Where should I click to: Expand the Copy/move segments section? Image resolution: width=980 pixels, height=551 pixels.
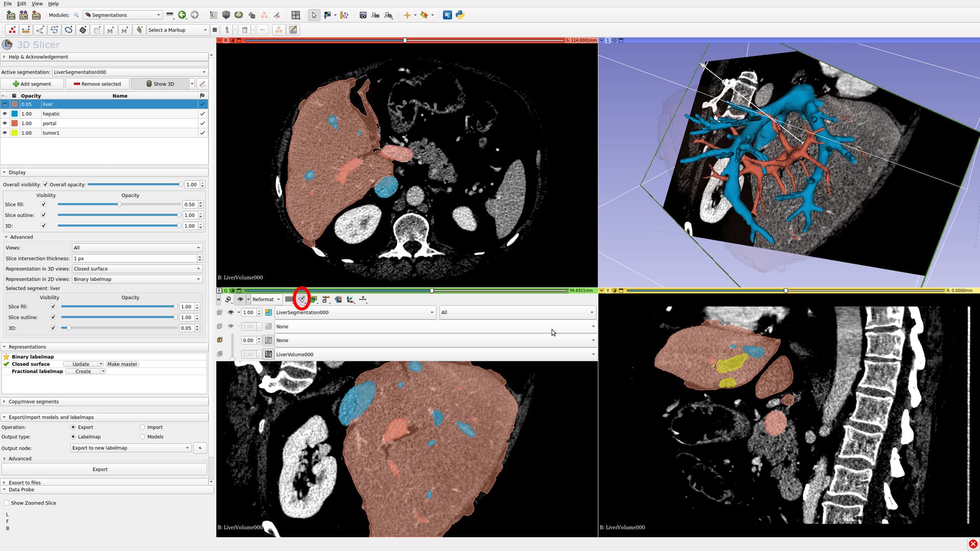tap(33, 402)
